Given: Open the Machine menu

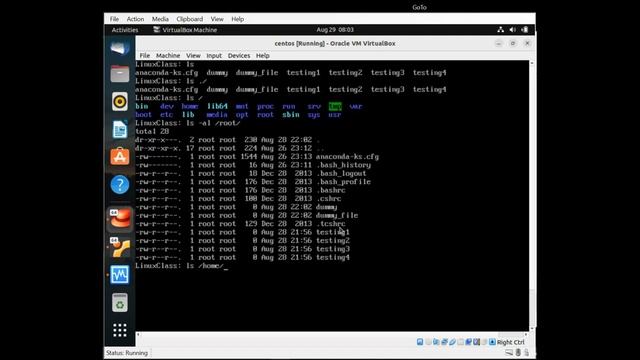Looking at the screenshot, I should (x=168, y=56).
